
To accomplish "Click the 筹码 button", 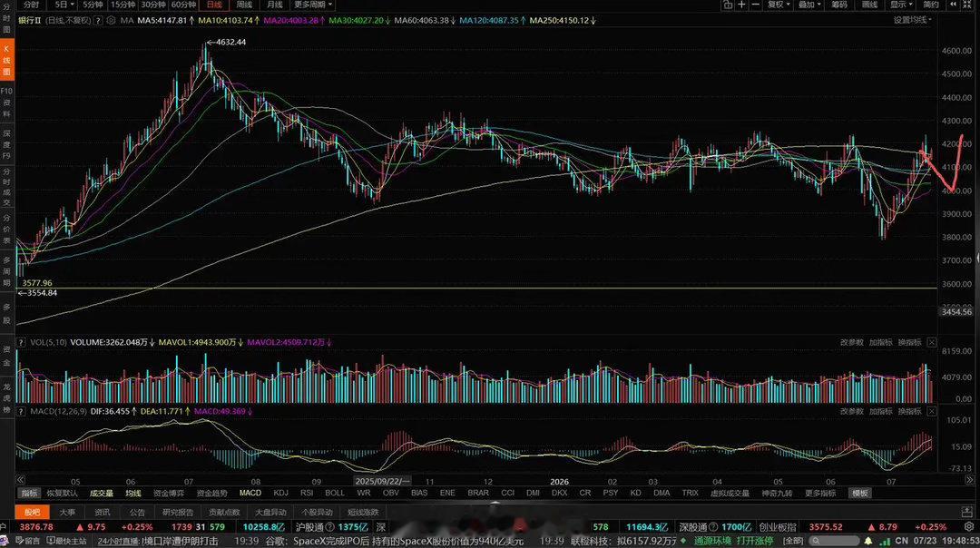I will tap(839, 5).
